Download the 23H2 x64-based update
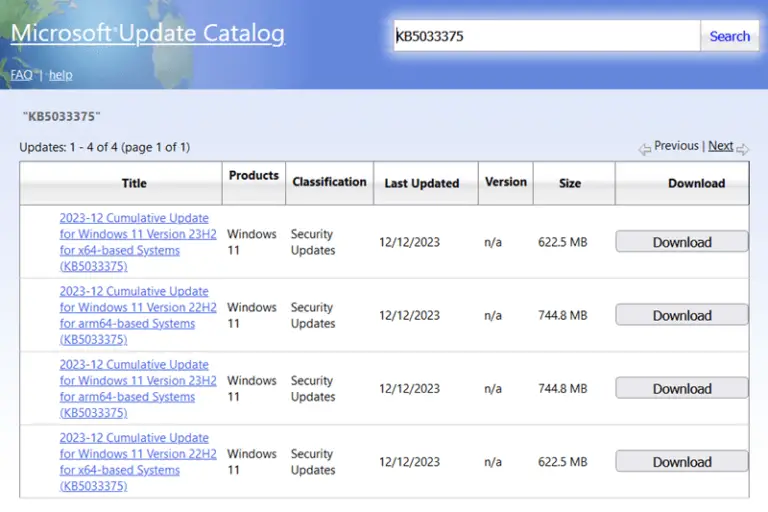Viewport: 768px width, 512px height. (x=681, y=242)
